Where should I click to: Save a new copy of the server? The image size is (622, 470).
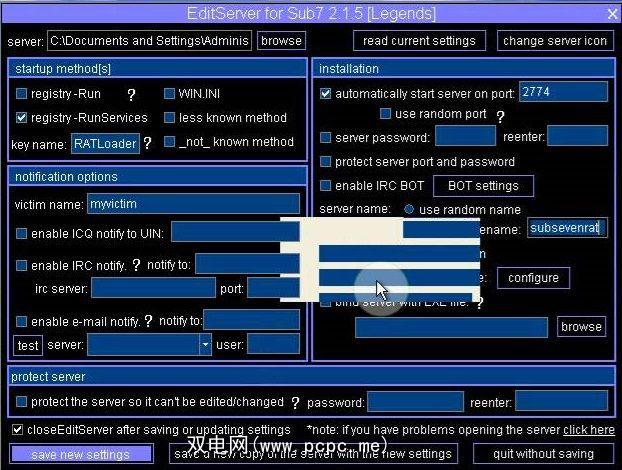(313, 454)
